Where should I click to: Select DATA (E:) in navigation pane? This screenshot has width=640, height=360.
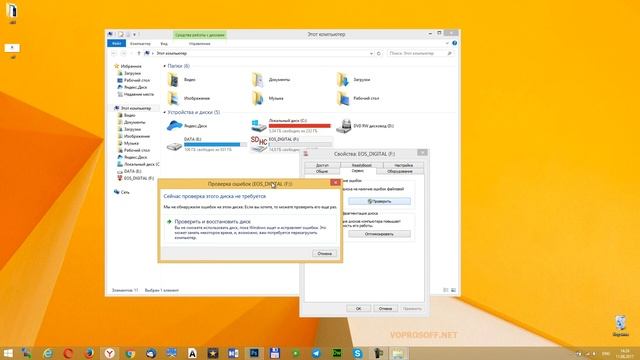[x=129, y=171]
